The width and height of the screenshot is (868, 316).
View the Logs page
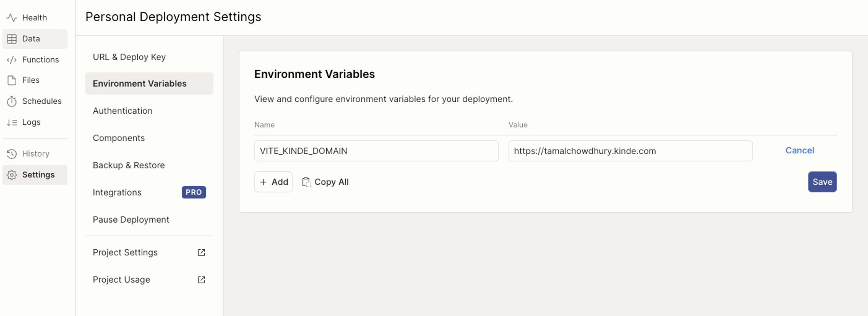pos(35,122)
